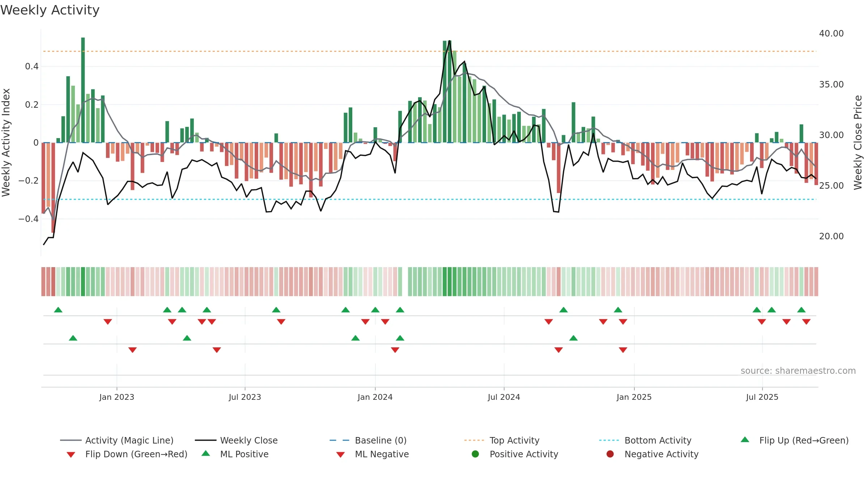Click the ML Positive marker after Jul 2024
Image resolution: width=868 pixels, height=488 pixels.
tap(574, 338)
